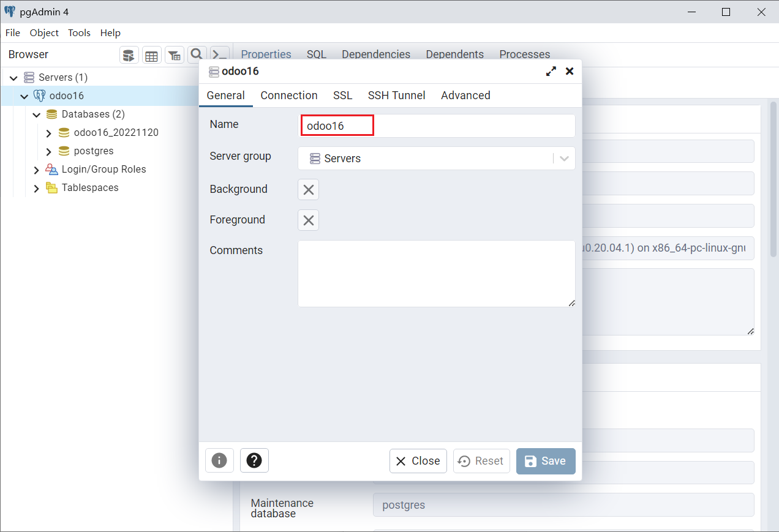Switch to the Connection tab

tap(289, 96)
